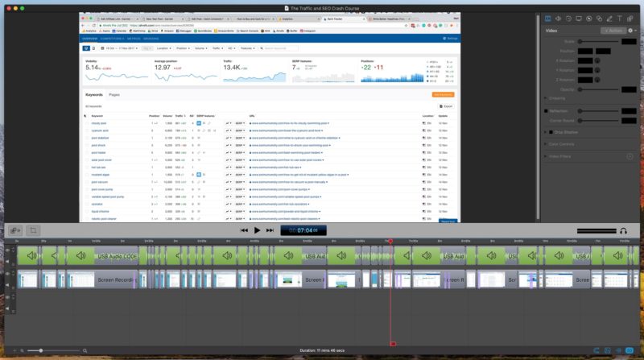Click the highlighted blue icon in timeline footer
The width and height of the screenshot is (644, 360).
[x=630, y=350]
